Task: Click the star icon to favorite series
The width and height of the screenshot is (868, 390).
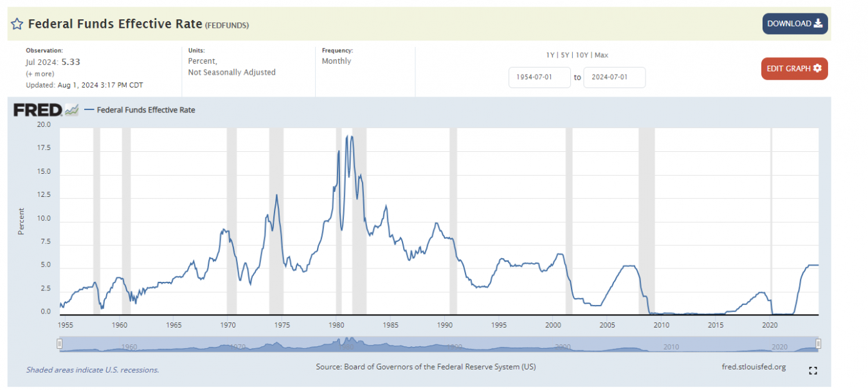Action: pos(17,24)
